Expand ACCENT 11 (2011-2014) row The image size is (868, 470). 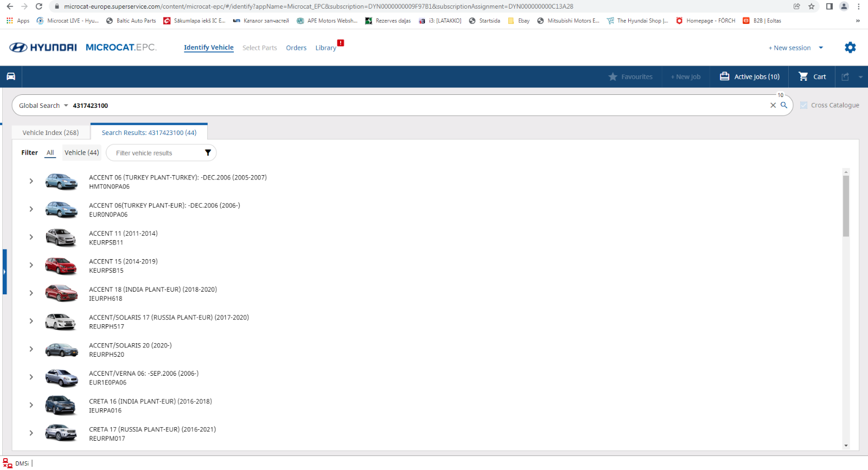pyautogui.click(x=31, y=237)
